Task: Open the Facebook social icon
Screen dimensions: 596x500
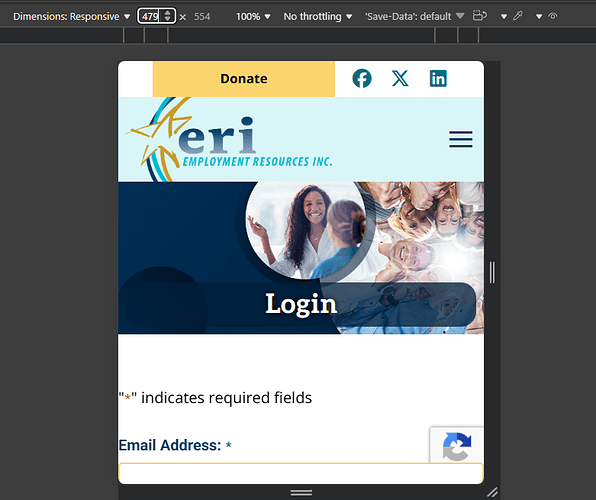Action: point(362,78)
